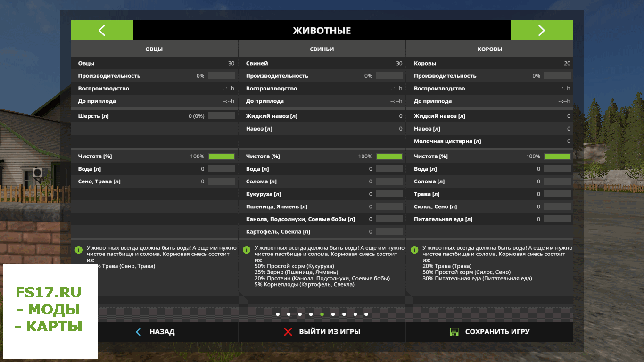Screen dimensions: 644x362
Task: Select the eighth page indicator dot
Action: pos(355,314)
